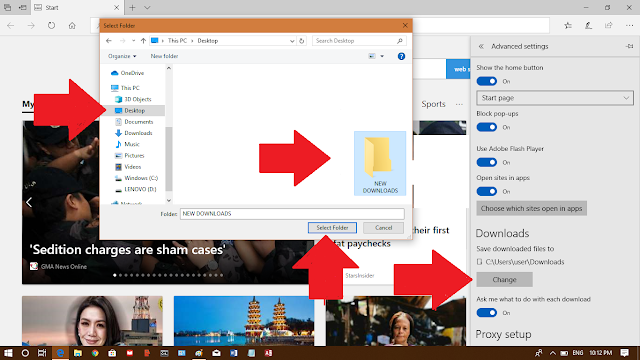Click New folder in the dialog toolbar
The height and width of the screenshot is (360, 640).
coord(164,56)
